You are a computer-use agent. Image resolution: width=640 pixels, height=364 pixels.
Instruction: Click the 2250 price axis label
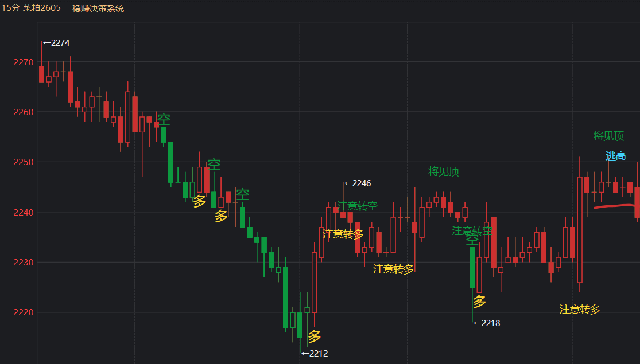[24, 162]
